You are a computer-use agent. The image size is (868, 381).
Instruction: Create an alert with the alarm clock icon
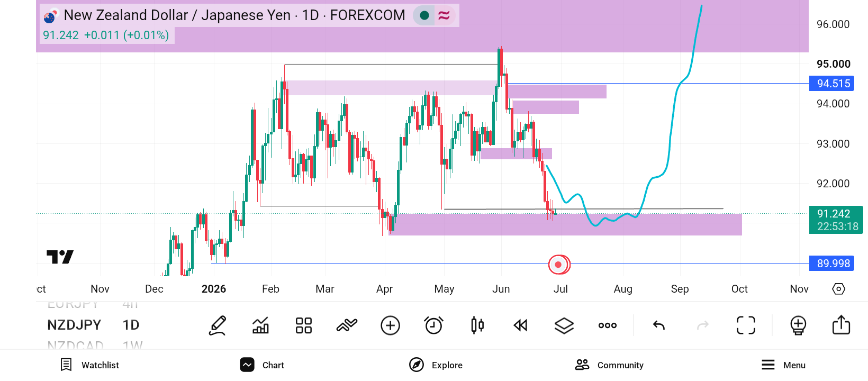point(433,325)
